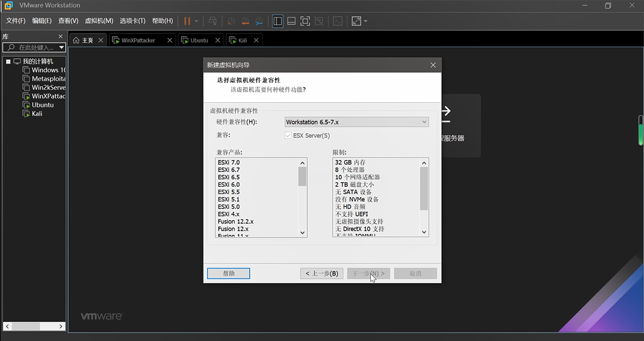
Task: Close the WinXPattacker tab
Action: click(x=169, y=40)
